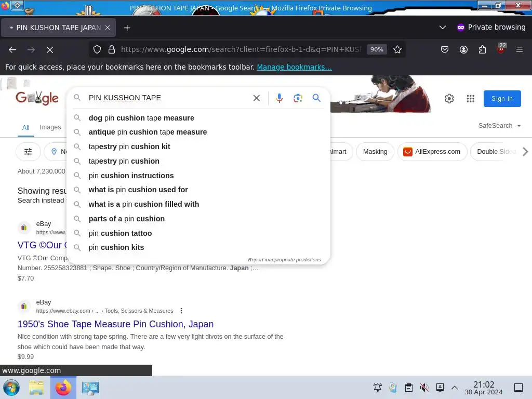This screenshot has width=532, height=399.
Task: Open file manager from taskbar
Action: 36,388
